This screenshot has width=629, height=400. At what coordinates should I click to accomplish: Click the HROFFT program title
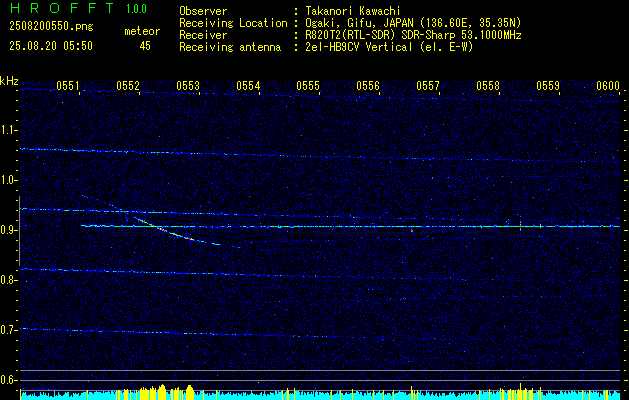[62, 8]
